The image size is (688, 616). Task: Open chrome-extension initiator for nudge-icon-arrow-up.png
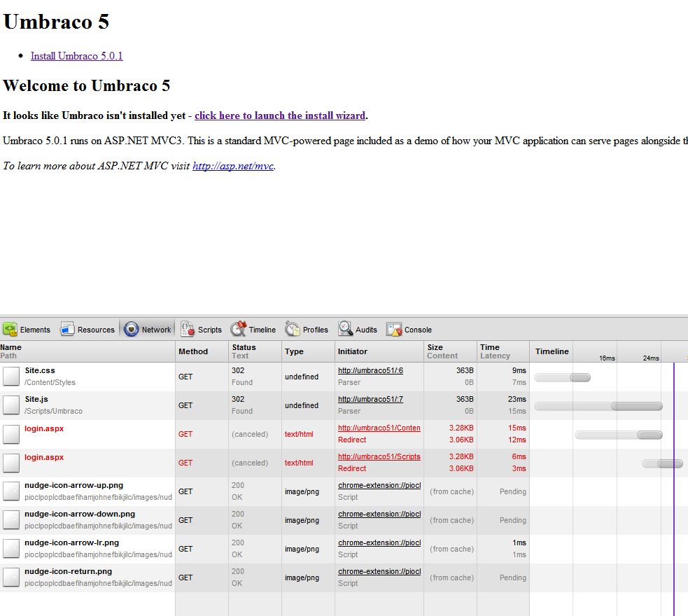379,485
